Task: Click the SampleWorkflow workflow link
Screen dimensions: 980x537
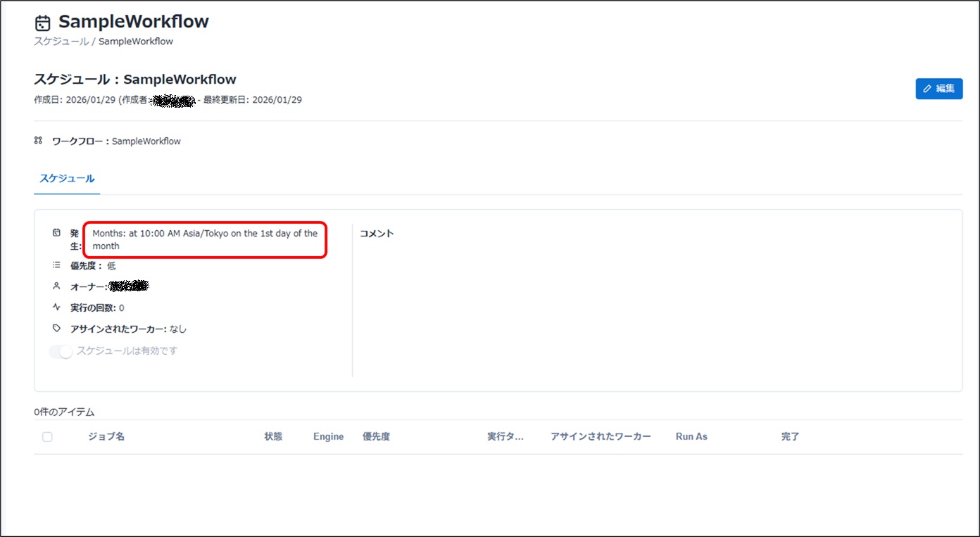Action: click(146, 141)
